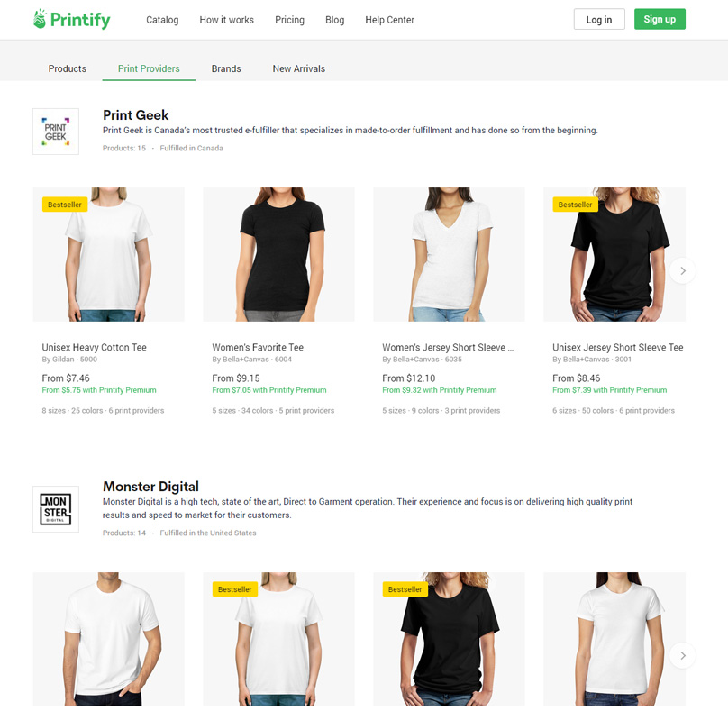
Task: Go to the Pricing page
Action: coord(289,20)
